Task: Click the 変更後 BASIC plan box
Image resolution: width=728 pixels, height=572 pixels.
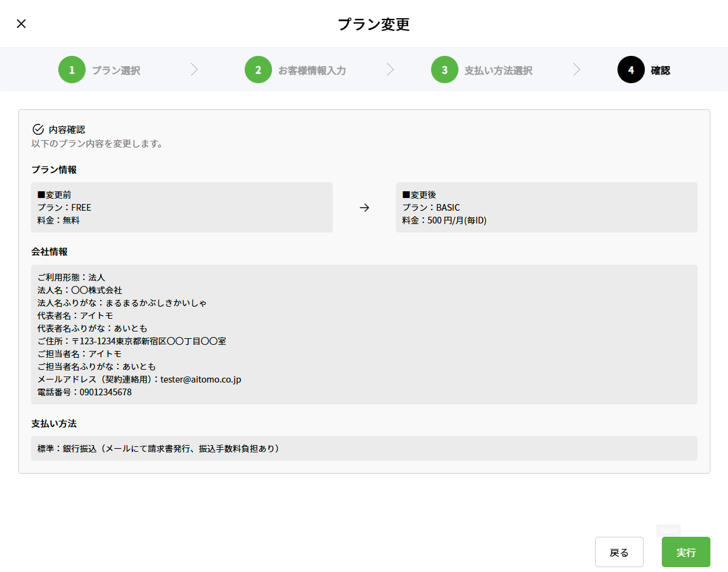Action: tap(546, 208)
